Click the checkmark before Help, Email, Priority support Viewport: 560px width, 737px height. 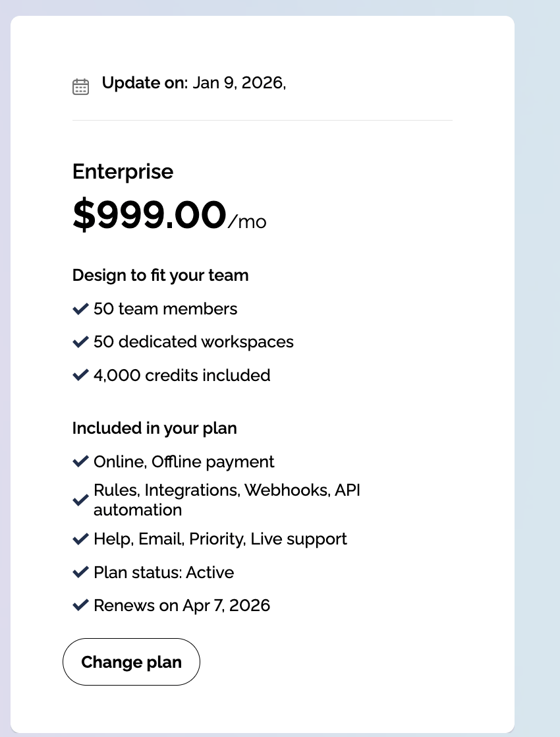[80, 539]
